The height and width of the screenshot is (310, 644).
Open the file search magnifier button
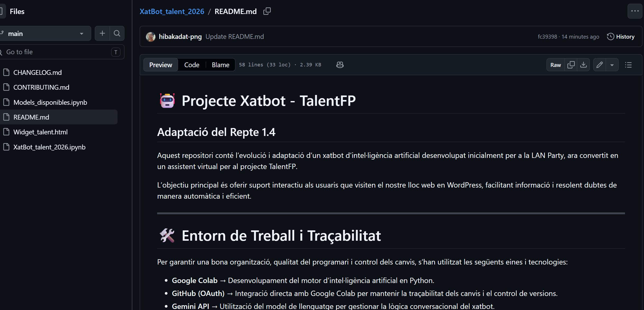pos(117,33)
